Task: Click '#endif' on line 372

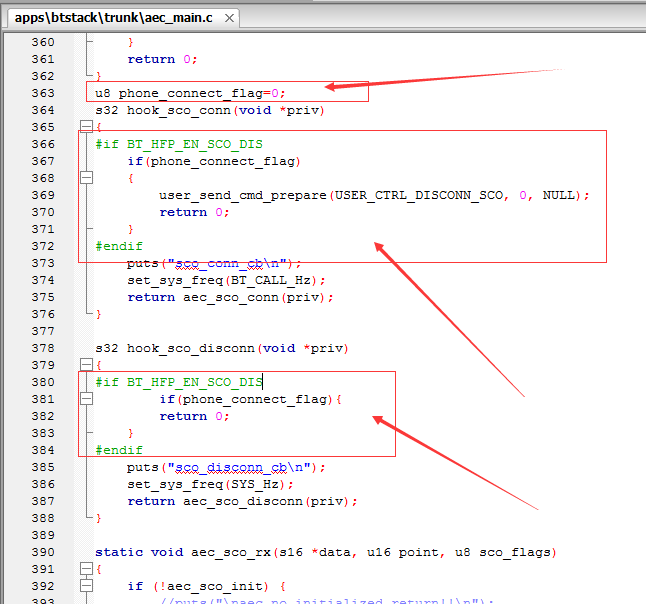Action: pyautogui.click(x=119, y=246)
